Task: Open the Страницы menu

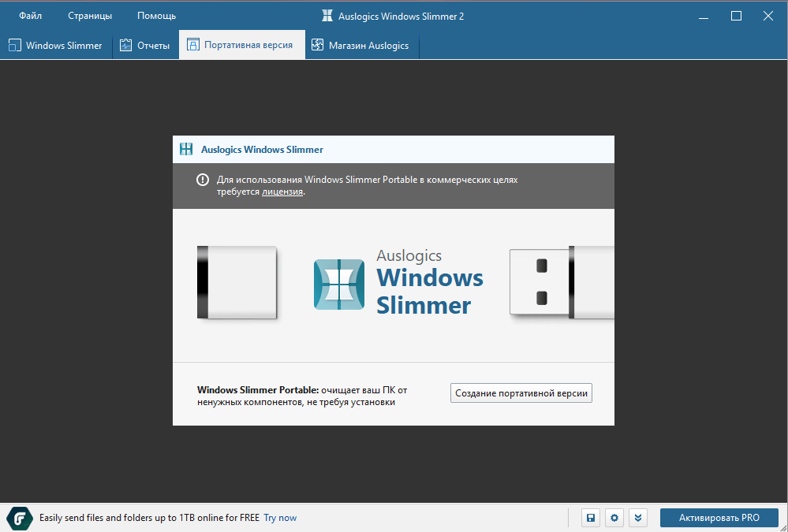Action: [x=90, y=16]
